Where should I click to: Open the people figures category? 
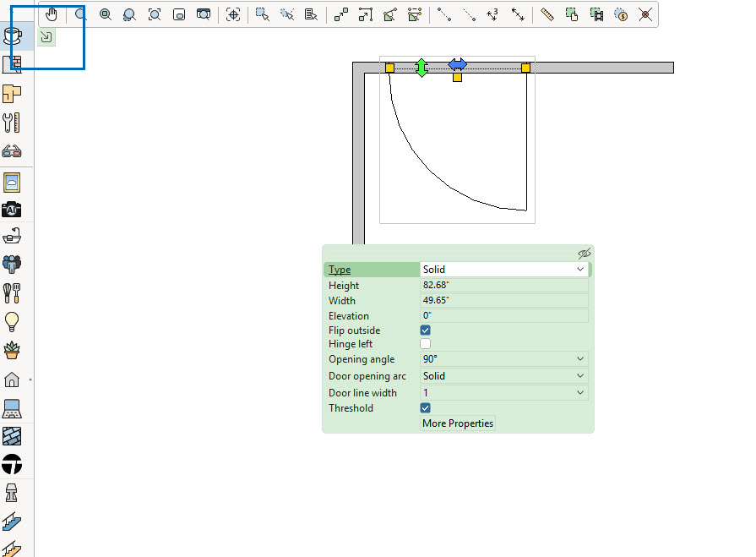[x=12, y=264]
